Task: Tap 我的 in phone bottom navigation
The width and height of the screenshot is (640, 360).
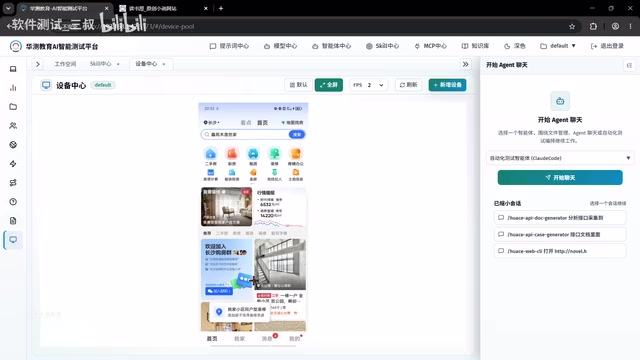Action: [294, 339]
